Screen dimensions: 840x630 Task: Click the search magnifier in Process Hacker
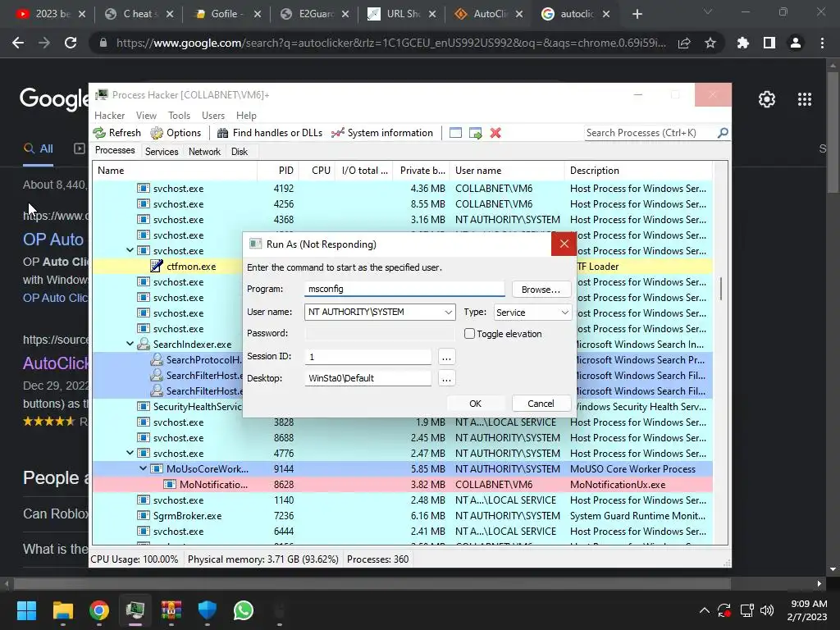coord(723,132)
